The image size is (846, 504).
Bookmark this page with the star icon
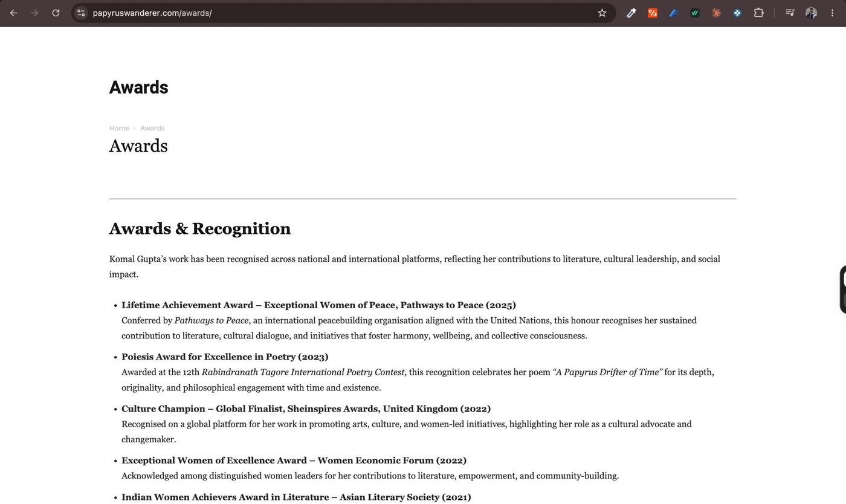click(x=602, y=13)
